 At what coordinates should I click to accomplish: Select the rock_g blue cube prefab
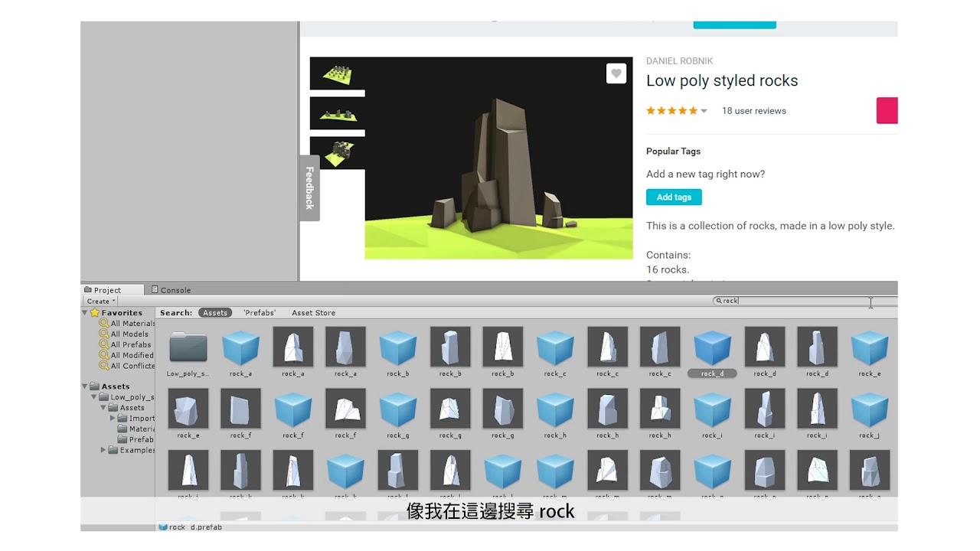click(x=397, y=409)
